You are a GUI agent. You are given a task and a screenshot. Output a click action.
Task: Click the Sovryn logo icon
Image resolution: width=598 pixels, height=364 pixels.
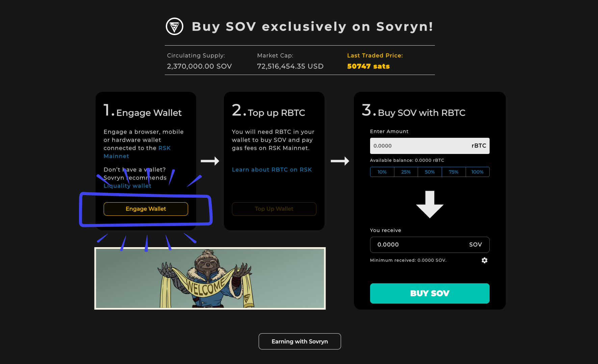175,26
